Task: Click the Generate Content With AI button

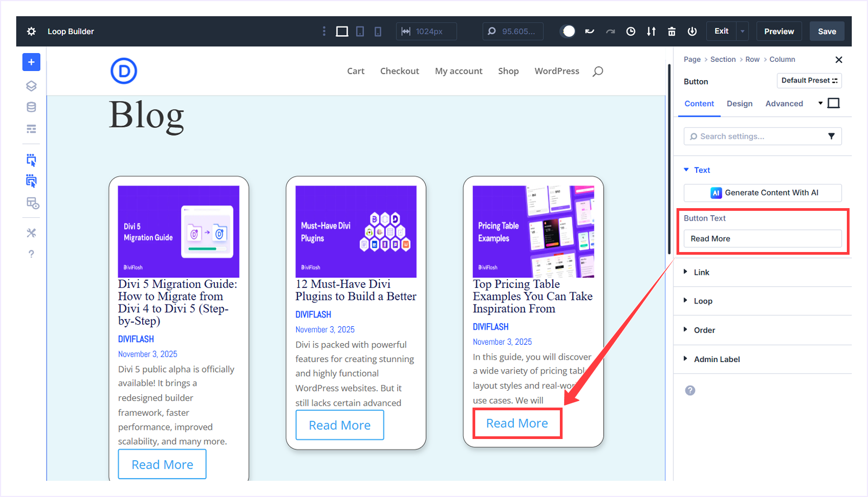Action: point(762,192)
